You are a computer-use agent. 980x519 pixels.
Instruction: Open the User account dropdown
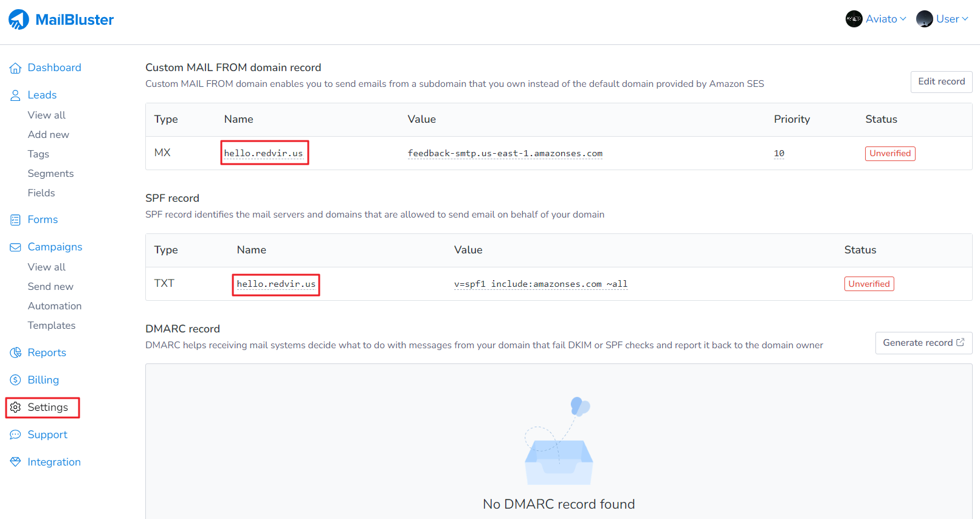tap(942, 19)
